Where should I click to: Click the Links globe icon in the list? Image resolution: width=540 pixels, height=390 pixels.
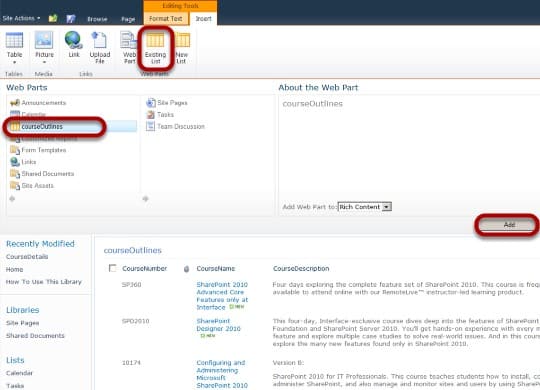pyautogui.click(x=15, y=162)
